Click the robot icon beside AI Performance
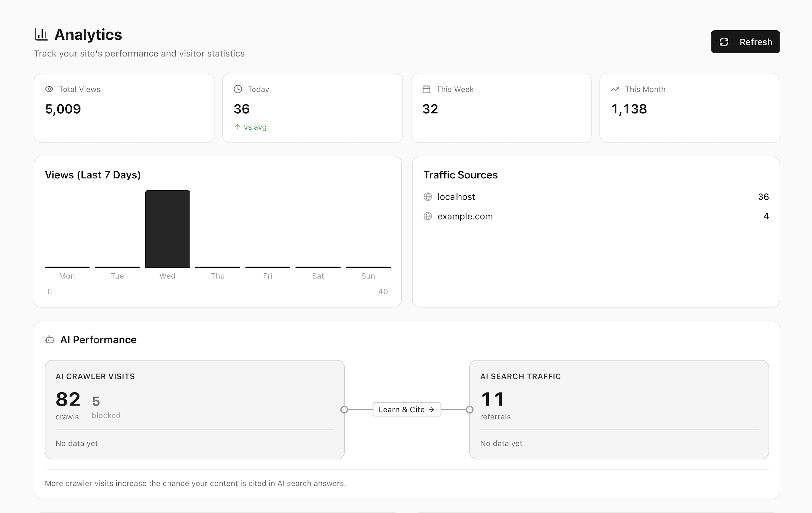The width and height of the screenshot is (812, 513). point(50,340)
